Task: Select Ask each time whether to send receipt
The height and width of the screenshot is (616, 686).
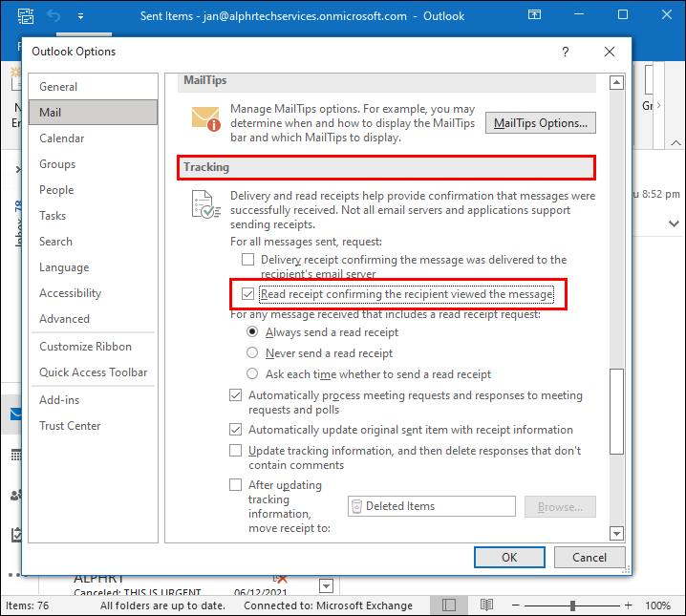Action: pos(252,373)
